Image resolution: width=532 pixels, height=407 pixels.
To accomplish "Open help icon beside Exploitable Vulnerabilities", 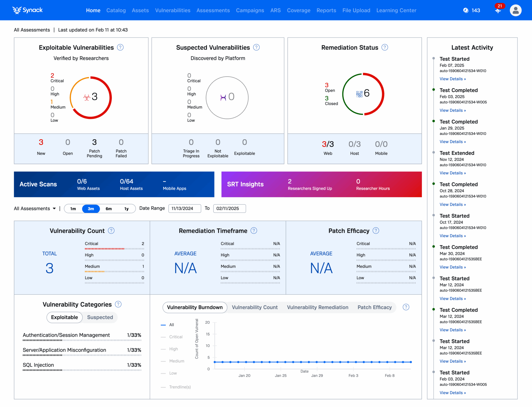I will coord(120,48).
